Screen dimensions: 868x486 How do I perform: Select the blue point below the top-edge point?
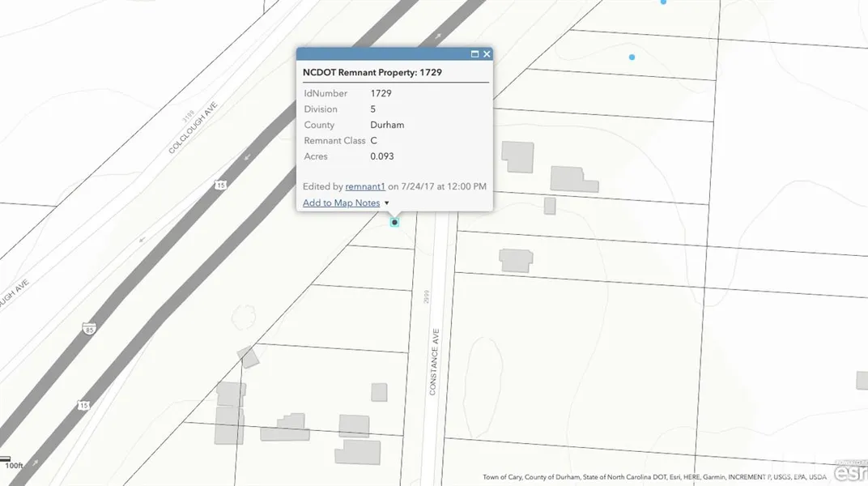click(x=632, y=57)
